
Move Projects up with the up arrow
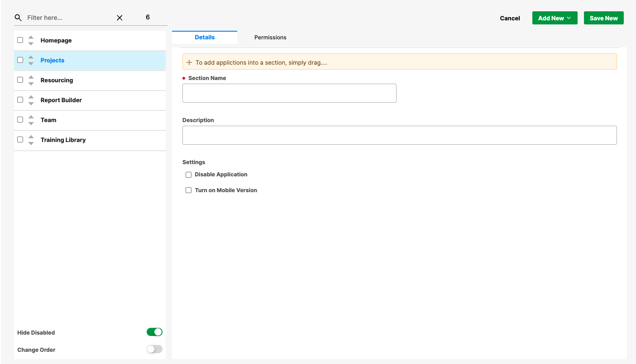[31, 57]
